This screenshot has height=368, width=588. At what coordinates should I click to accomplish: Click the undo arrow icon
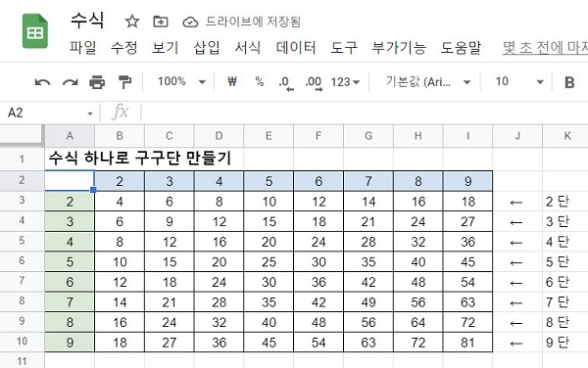coord(42,82)
